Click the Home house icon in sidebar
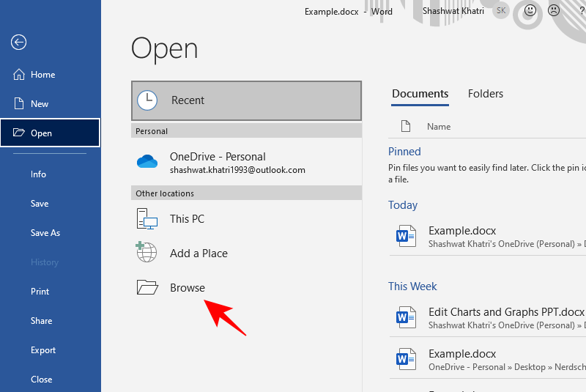The height and width of the screenshot is (392, 586). 19,74
